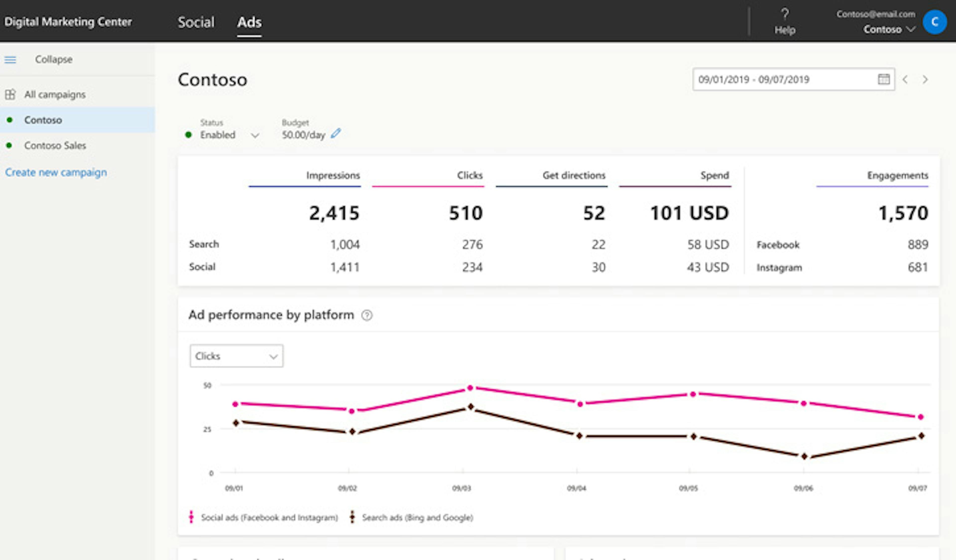Switch to the Social tab
Viewport: 956px width, 560px height.
(x=196, y=22)
